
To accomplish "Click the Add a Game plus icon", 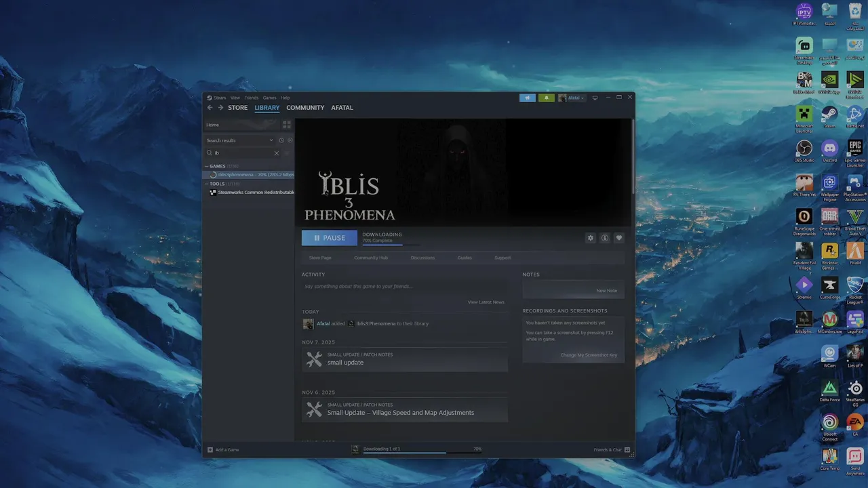I will [x=210, y=449].
